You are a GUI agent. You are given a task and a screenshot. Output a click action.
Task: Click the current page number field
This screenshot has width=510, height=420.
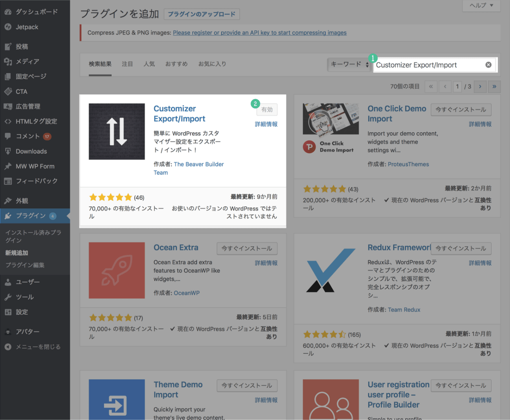click(x=457, y=86)
